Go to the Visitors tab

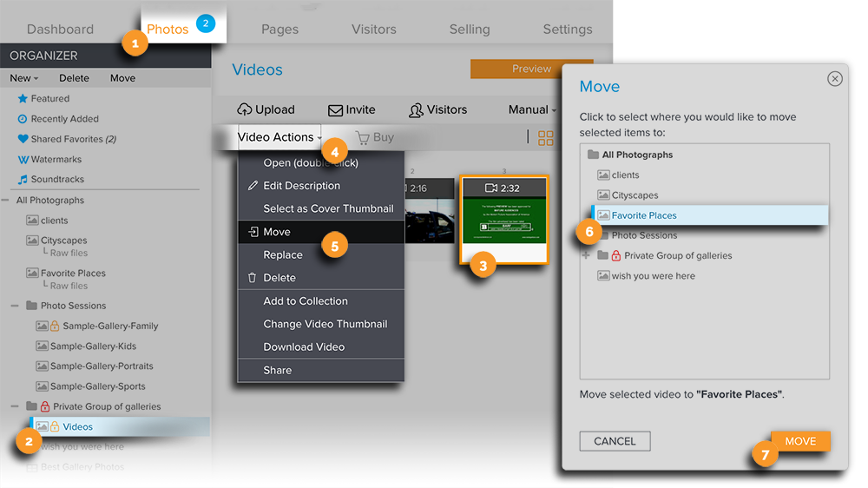click(373, 30)
